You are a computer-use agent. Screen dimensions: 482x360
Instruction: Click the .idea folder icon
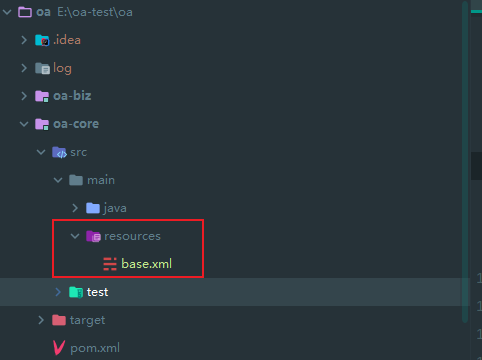pos(42,40)
